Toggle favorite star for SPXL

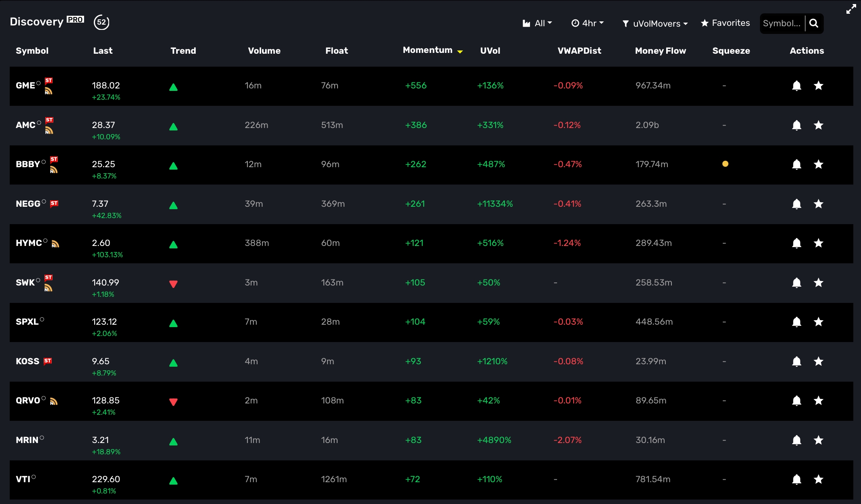(x=818, y=322)
